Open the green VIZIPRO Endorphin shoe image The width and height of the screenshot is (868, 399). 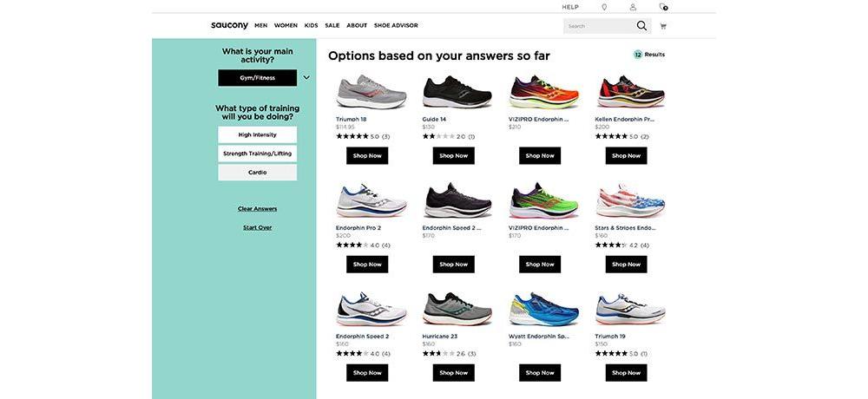pyautogui.click(x=543, y=200)
